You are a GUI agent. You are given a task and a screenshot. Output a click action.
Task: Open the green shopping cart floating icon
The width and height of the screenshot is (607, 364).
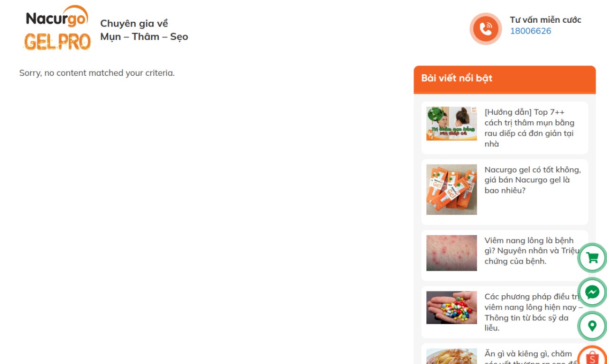(x=592, y=258)
